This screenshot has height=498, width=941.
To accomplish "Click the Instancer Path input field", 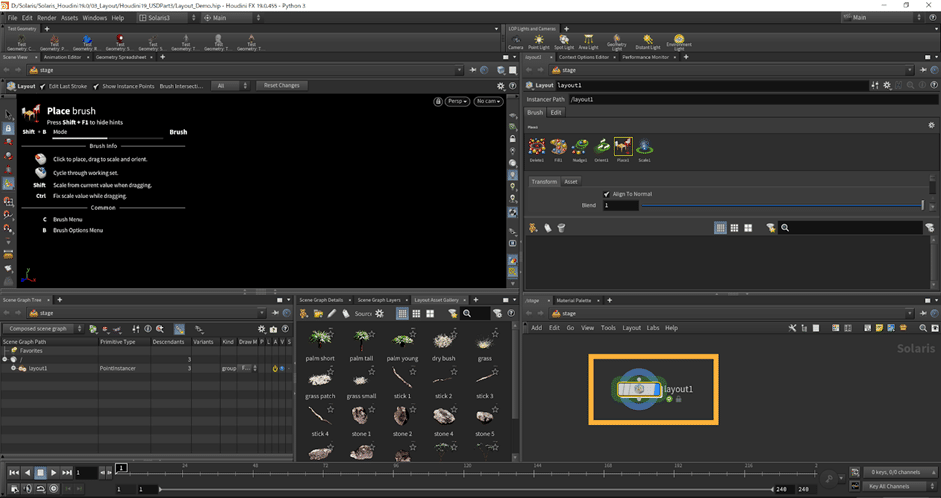I will 753,99.
